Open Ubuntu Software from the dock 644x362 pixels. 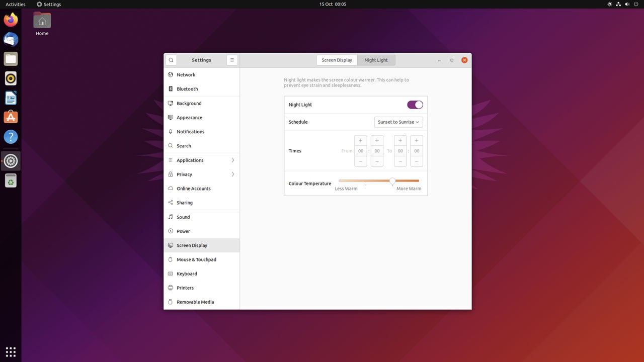click(x=11, y=117)
